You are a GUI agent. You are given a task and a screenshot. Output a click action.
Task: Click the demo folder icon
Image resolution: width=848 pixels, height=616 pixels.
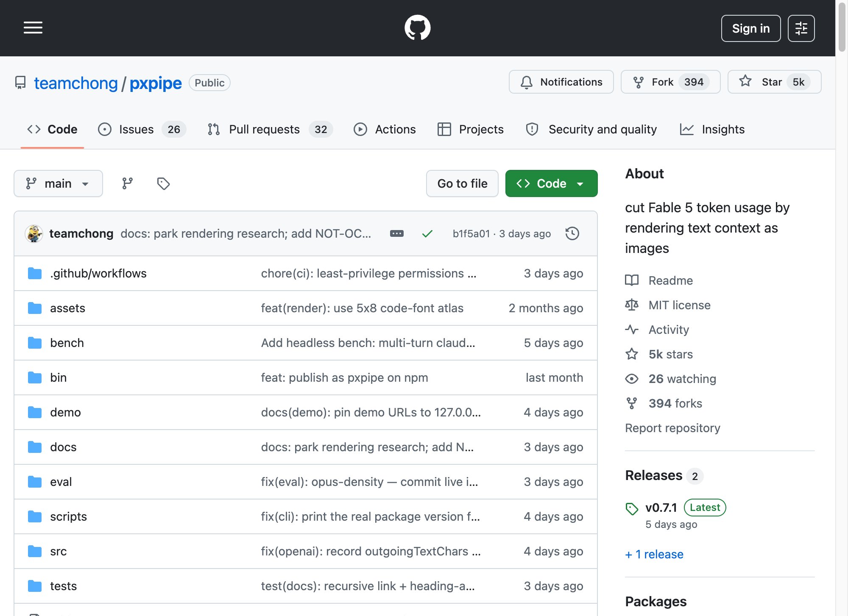point(35,412)
